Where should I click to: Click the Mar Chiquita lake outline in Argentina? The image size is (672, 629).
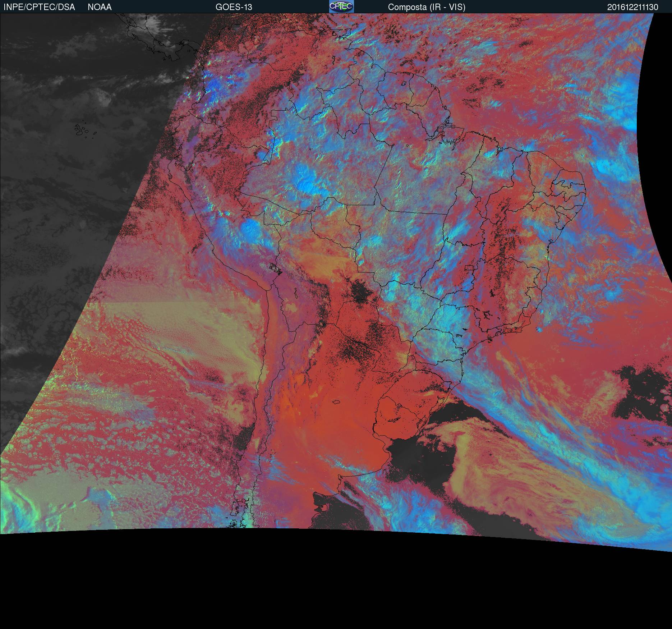tap(336, 402)
